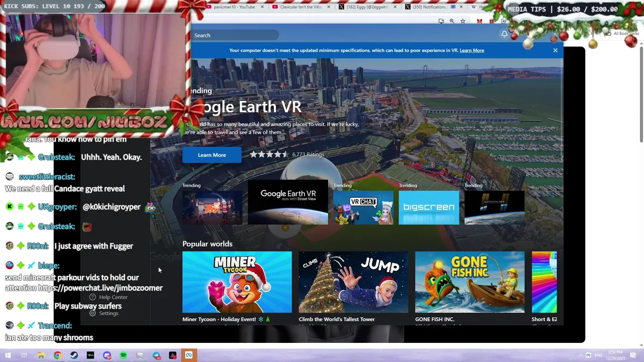The image size is (644, 362).
Task: Bookmark this page with the star icon
Action: (x=463, y=21)
